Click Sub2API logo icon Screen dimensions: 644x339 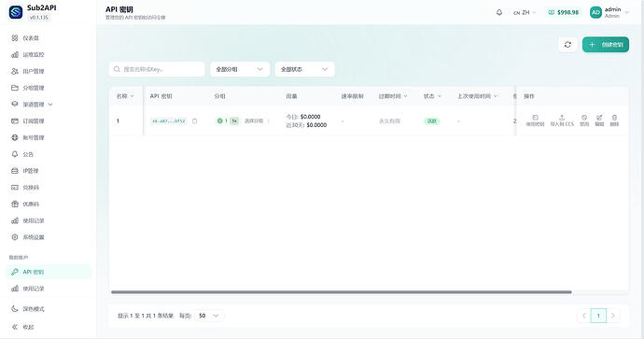(16, 12)
